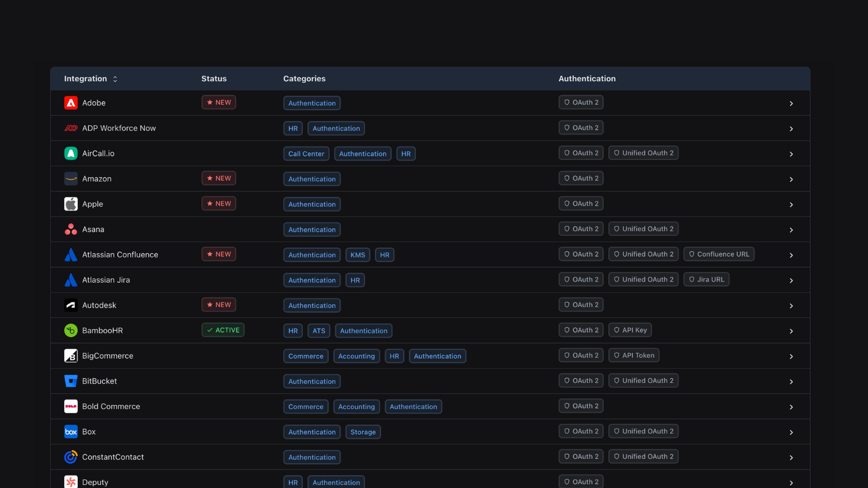Click the ConstantContact icon

point(71,457)
